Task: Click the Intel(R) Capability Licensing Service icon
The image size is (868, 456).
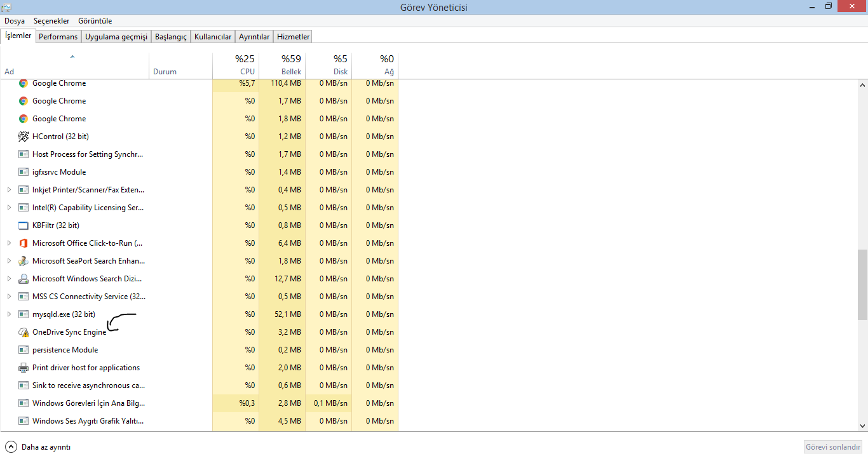Action: pos(24,208)
